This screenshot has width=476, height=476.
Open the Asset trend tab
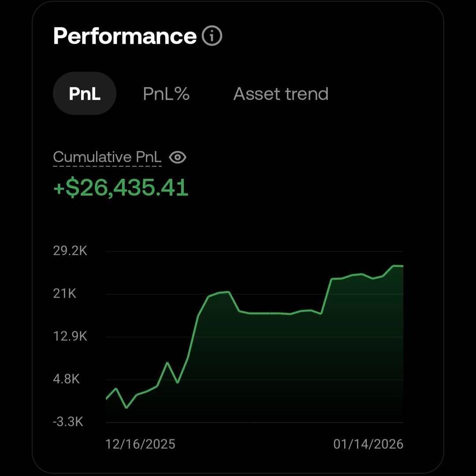(x=281, y=94)
